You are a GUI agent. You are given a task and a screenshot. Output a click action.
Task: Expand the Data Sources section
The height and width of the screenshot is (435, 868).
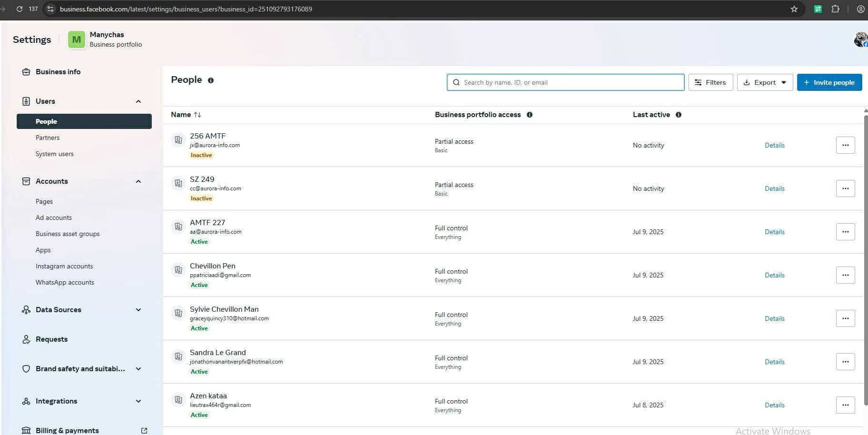tap(138, 310)
